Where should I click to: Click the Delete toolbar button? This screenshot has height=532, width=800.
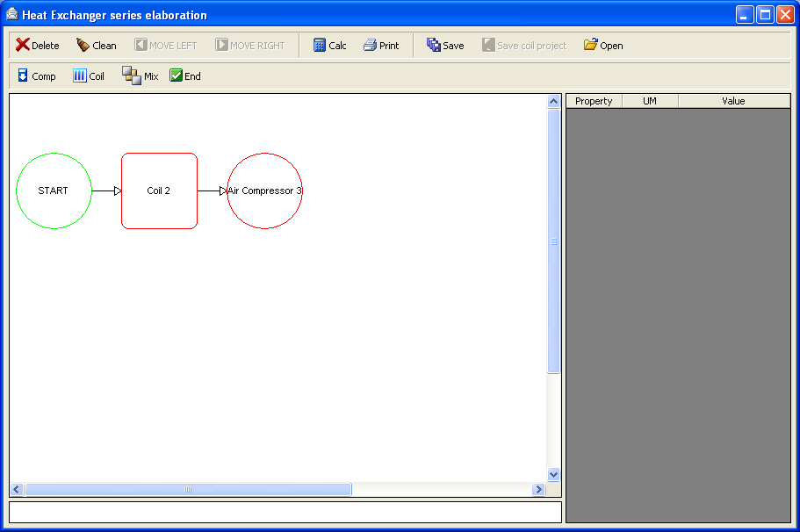(37, 46)
